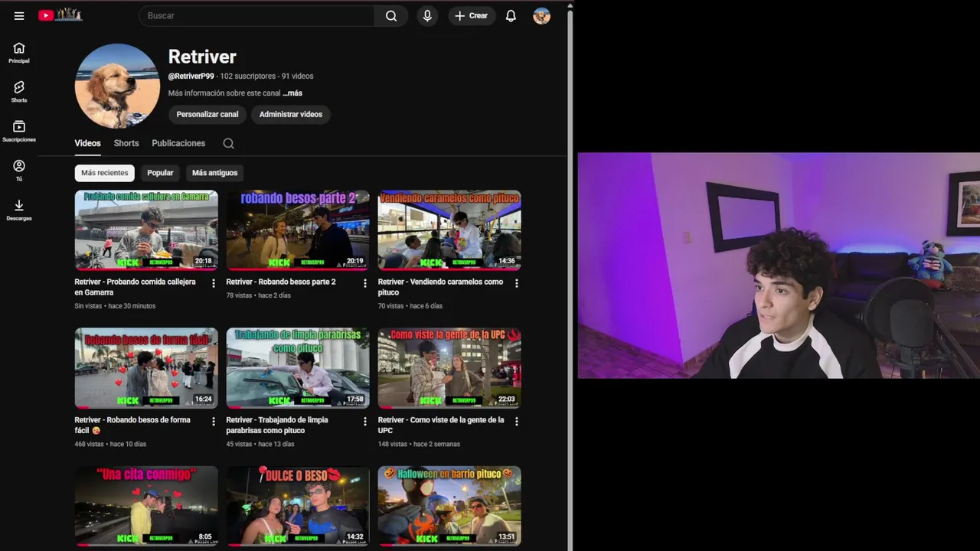Screen dimensions: 980x551
Task: Click Administrar videos button
Action: point(291,114)
